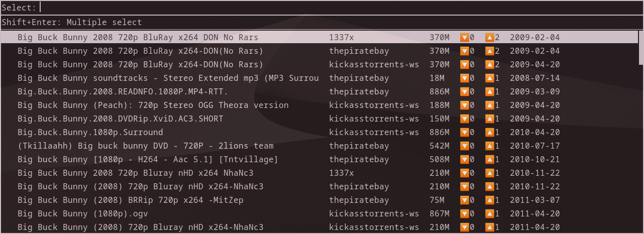Click the 150M size value
The image size is (644, 234).
(x=440, y=119)
